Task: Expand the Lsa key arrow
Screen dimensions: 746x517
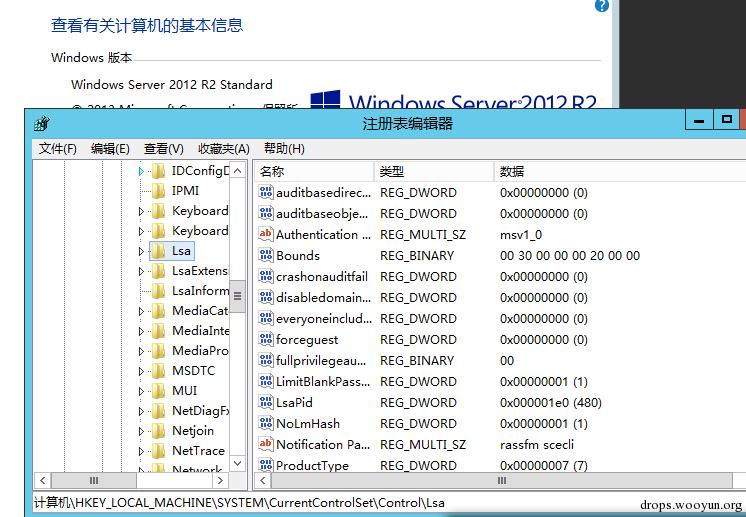Action: point(141,251)
